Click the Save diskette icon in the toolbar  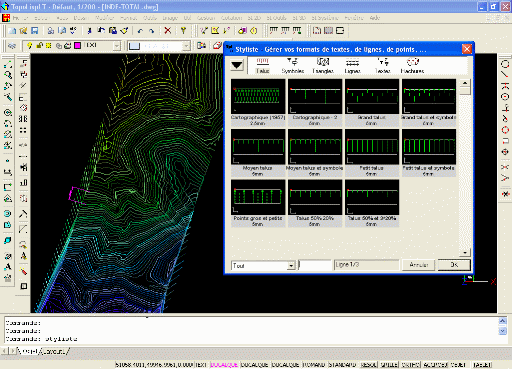(35, 31)
